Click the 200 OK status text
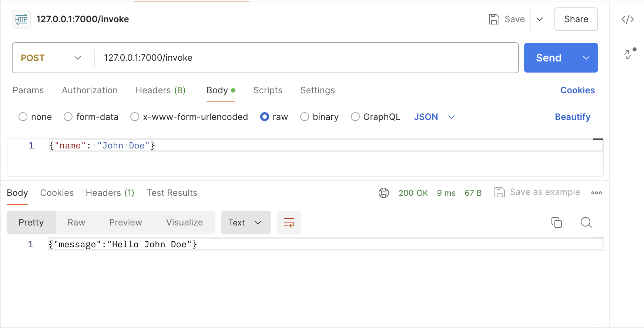This screenshot has height=328, width=644. pos(413,193)
